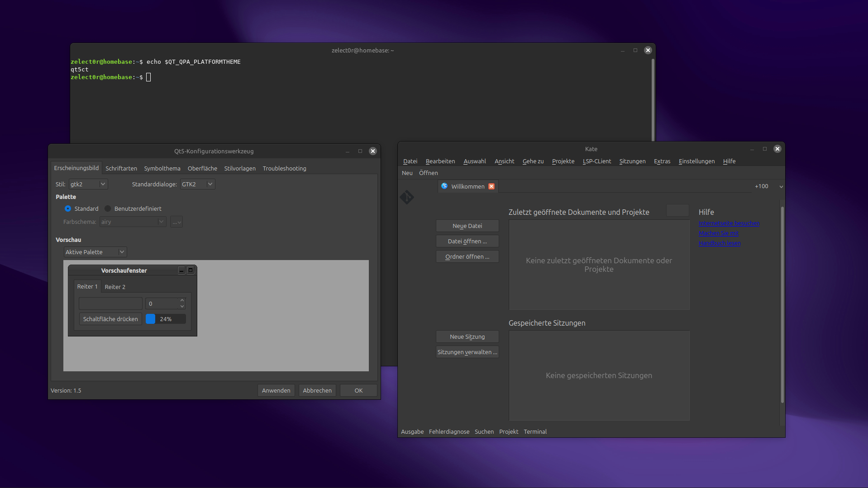Viewport: 868px width, 488px height.
Task: Maximize the Kate window
Action: pyautogui.click(x=765, y=149)
